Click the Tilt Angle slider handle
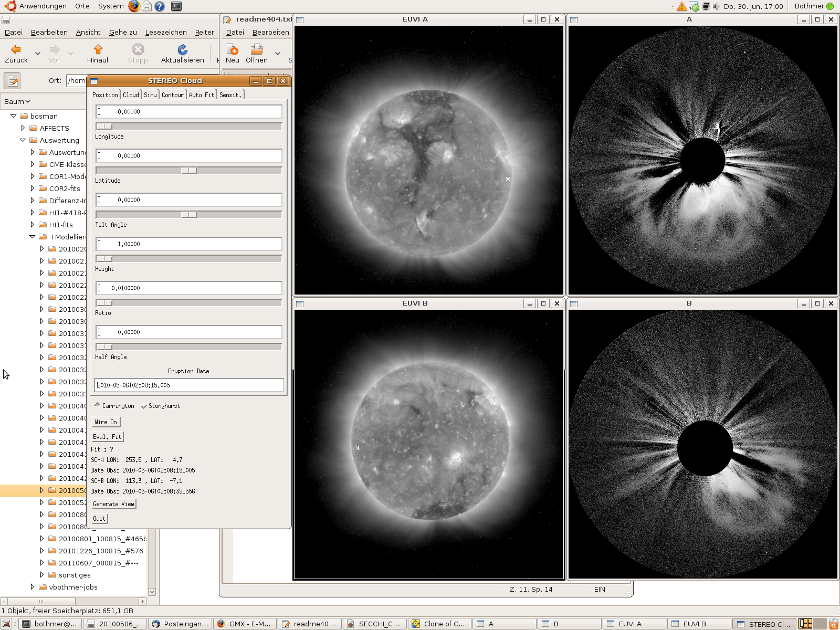840x630 pixels. pyautogui.click(x=189, y=215)
